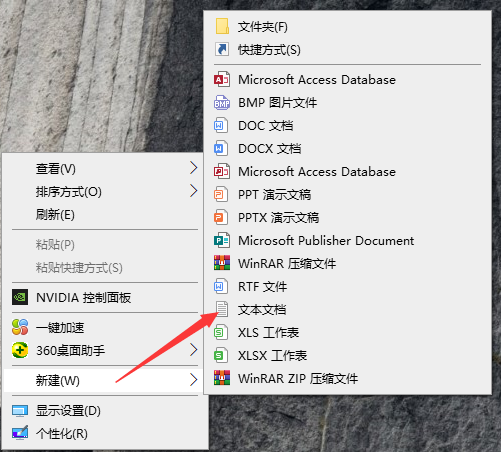Expand the 新建(W) submenu chevron
This screenshot has height=452, width=501.
point(194,380)
